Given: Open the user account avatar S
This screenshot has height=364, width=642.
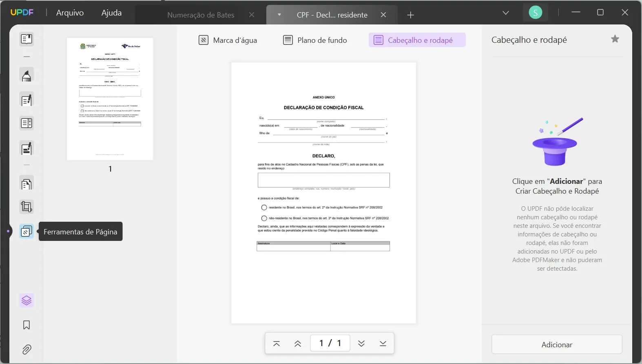Looking at the screenshot, I should click(536, 13).
